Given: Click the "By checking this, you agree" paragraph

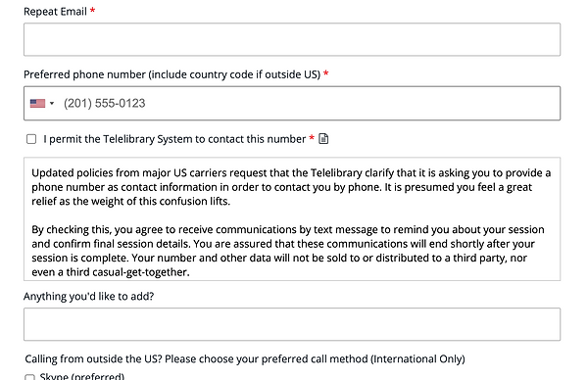Looking at the screenshot, I should 287,251.
